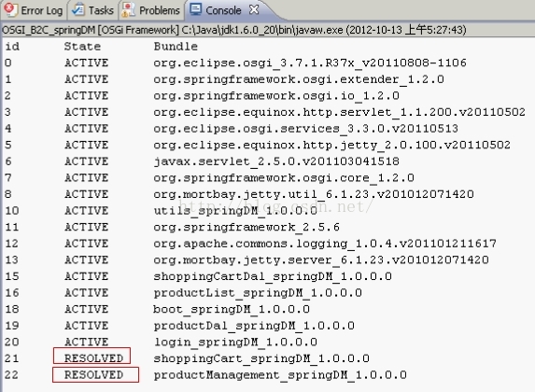Screen dimensions: 535x392
Task: Close the Console view tab
Action: click(254, 9)
